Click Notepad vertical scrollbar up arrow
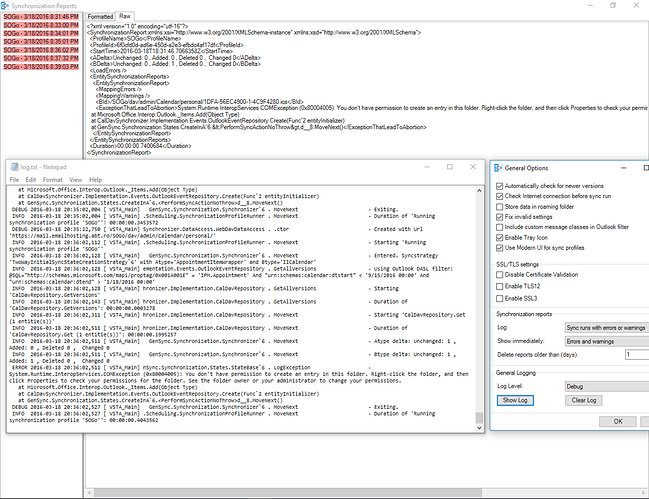649x499 pixels. (x=479, y=191)
